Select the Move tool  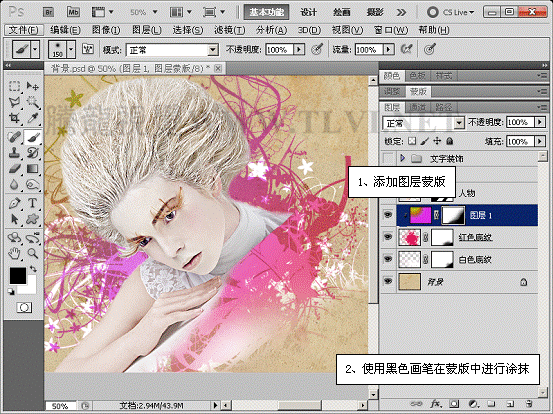click(x=32, y=86)
